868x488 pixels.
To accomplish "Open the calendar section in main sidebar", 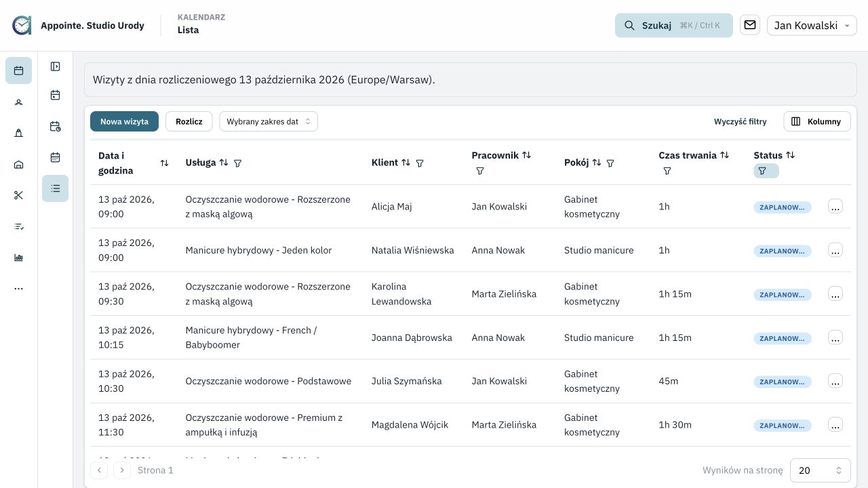I will pos(18,70).
